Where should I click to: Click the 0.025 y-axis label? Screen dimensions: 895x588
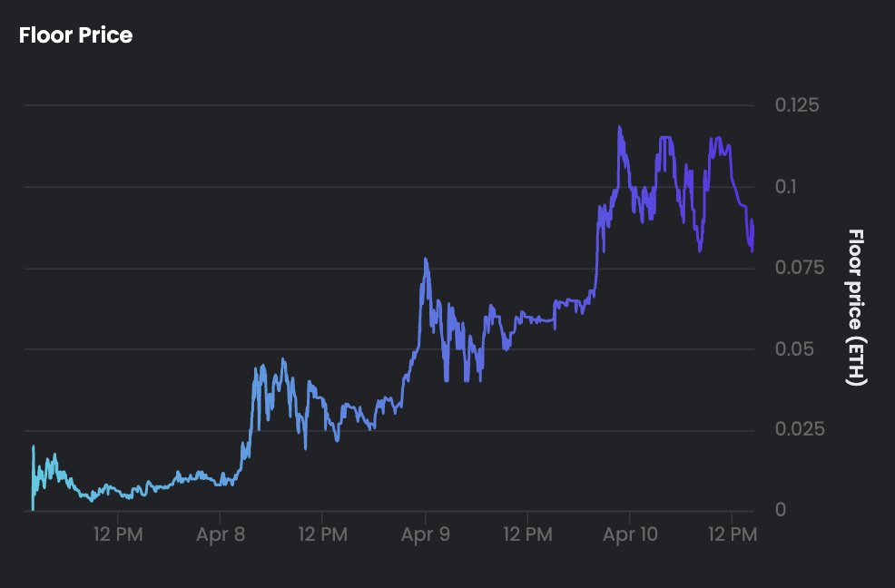(800, 429)
